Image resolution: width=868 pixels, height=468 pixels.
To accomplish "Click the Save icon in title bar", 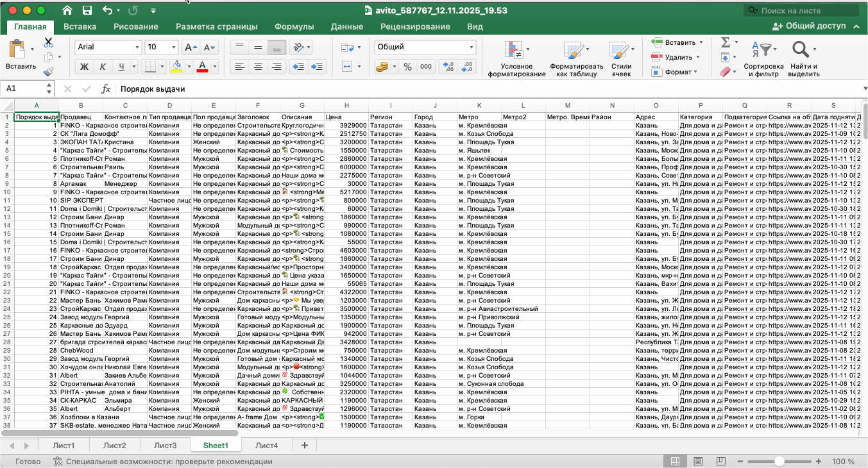I will point(87,11).
